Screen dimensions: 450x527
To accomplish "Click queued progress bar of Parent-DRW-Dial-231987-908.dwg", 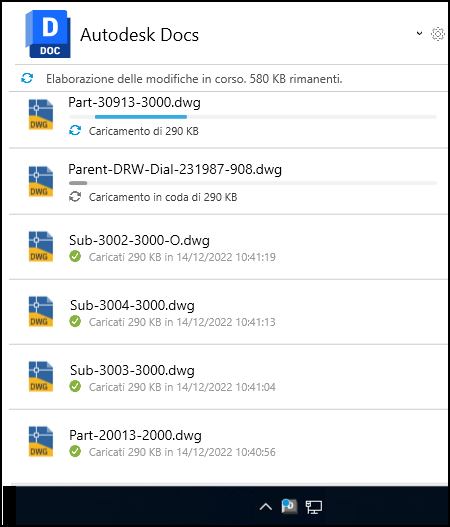I will pos(253,183).
